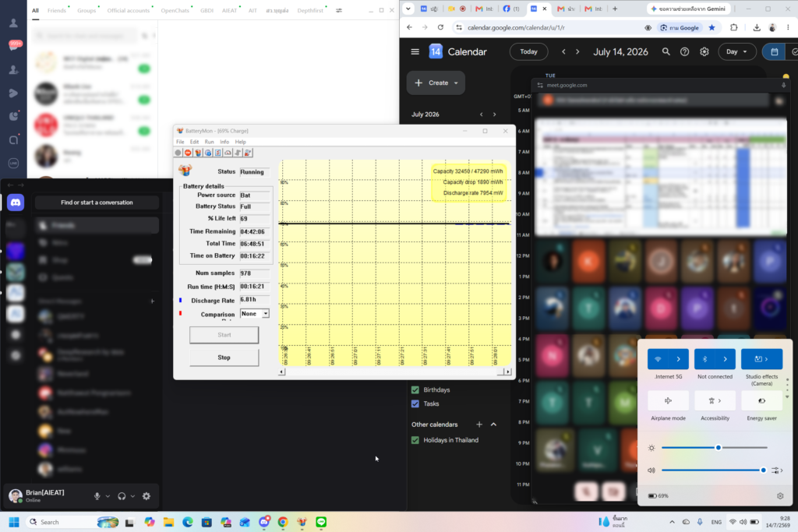
Task: Search in Google Calendar
Action: click(x=666, y=51)
